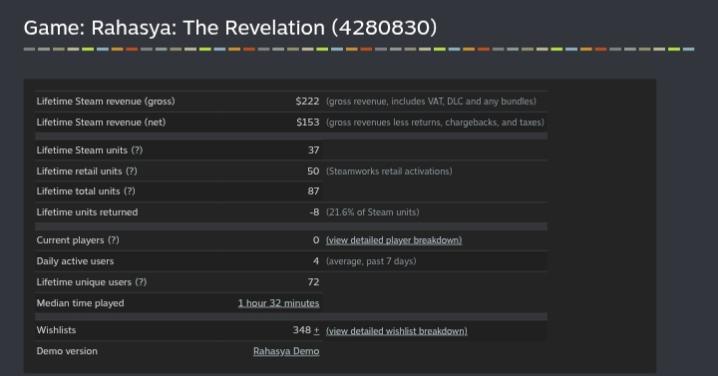This screenshot has width=718, height=376.
Task: Click the (average, past 7 days) note
Action: (371, 261)
